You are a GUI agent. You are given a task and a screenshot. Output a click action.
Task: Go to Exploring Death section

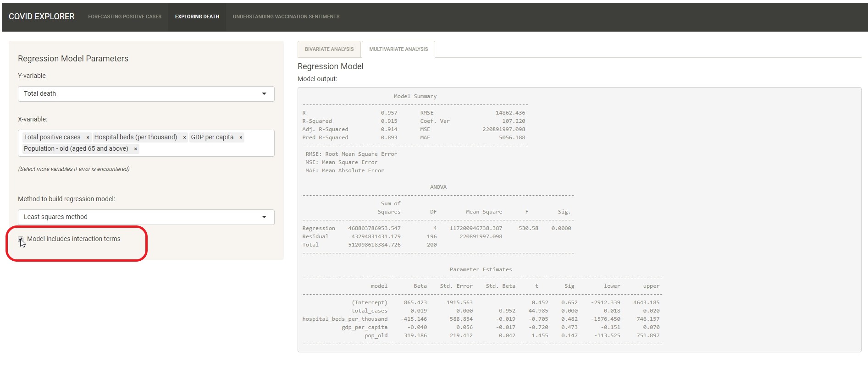(197, 17)
